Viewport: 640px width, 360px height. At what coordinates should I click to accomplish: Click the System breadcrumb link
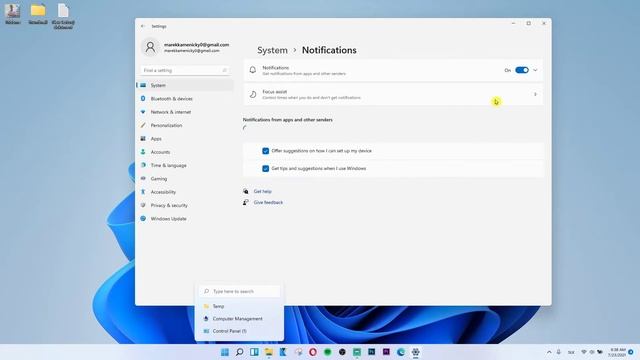272,50
